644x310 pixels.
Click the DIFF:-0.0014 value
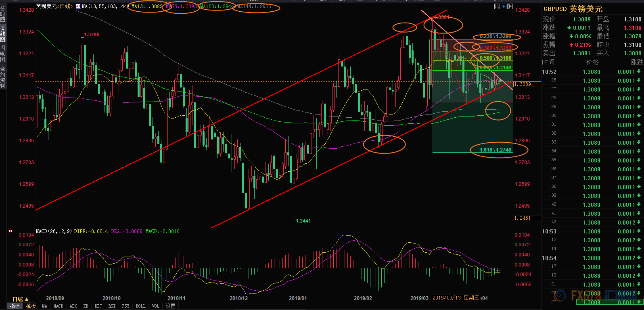[x=91, y=231]
